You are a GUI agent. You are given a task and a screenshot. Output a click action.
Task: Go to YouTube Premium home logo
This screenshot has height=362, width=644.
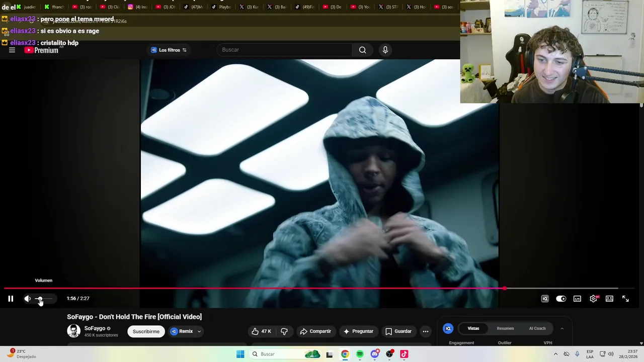pos(41,50)
